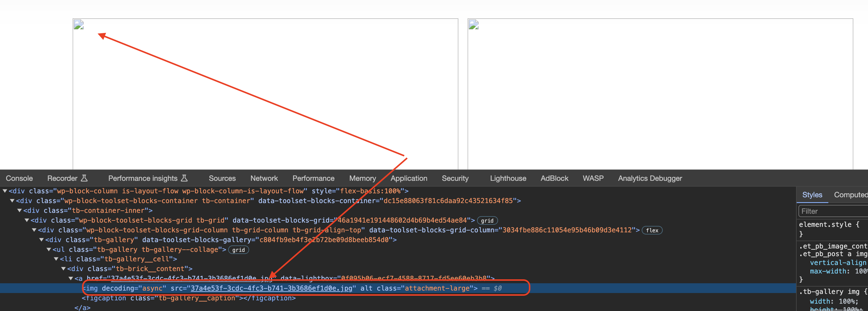The image size is (868, 311).
Task: Collapse the tb-container-inner div node
Action: [20, 211]
